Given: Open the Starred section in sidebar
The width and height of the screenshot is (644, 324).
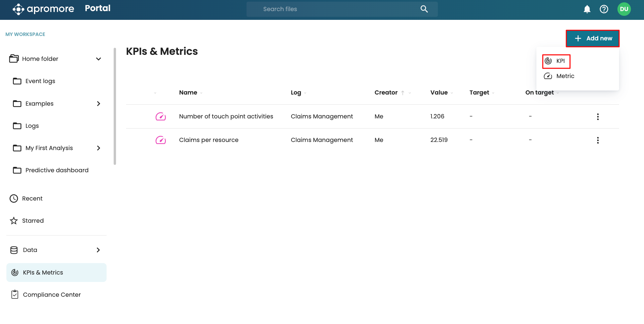Looking at the screenshot, I should pos(33,221).
